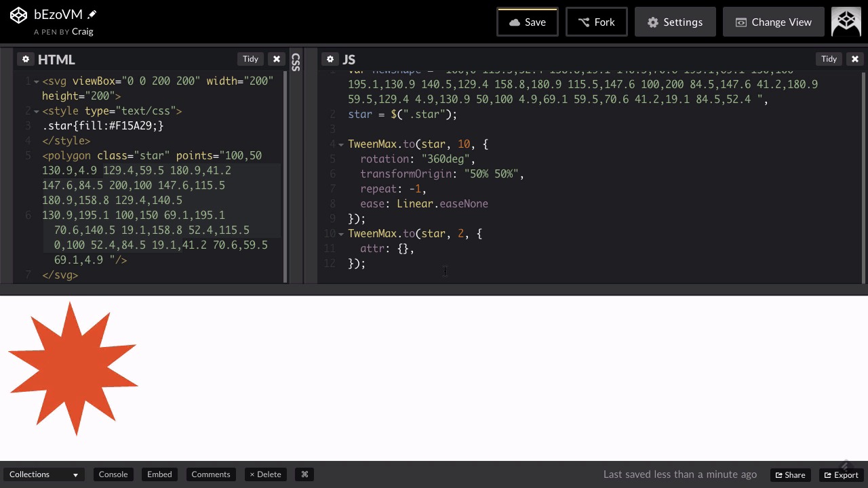Image resolution: width=868 pixels, height=488 pixels.
Task: Close the JS editor panel
Action: click(855, 59)
